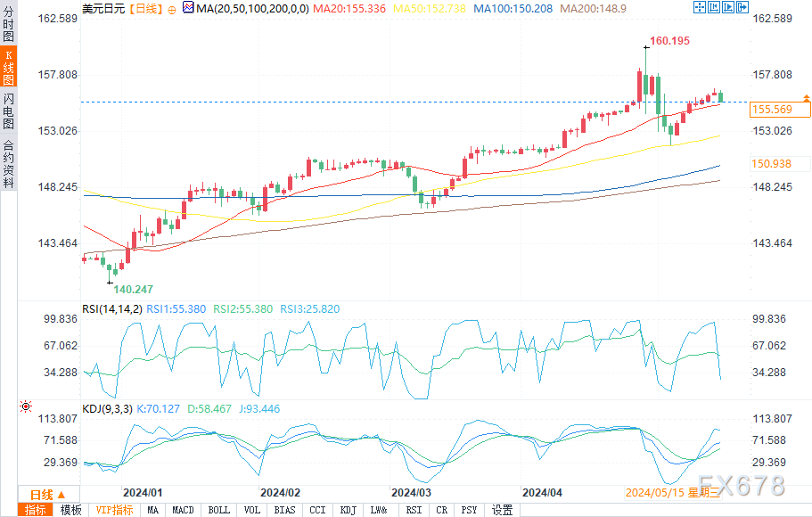The height and width of the screenshot is (517, 812).
Task: Click the expand panel arrow icon
Action: [742, 7]
